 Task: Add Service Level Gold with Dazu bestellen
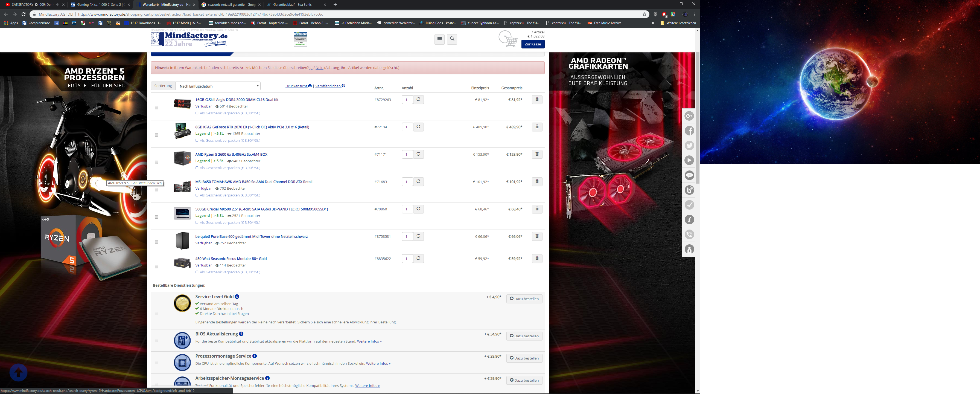click(524, 299)
